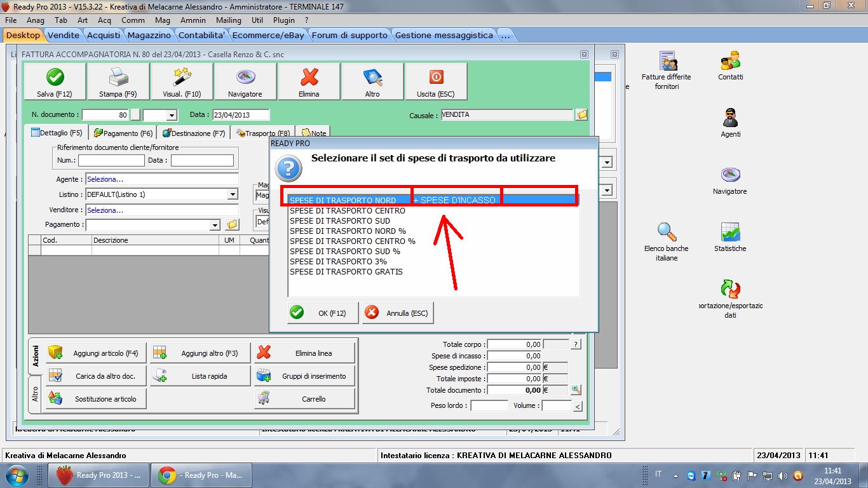The width and height of the screenshot is (868, 488).
Task: Open the Vendite main tab
Action: [64, 35]
